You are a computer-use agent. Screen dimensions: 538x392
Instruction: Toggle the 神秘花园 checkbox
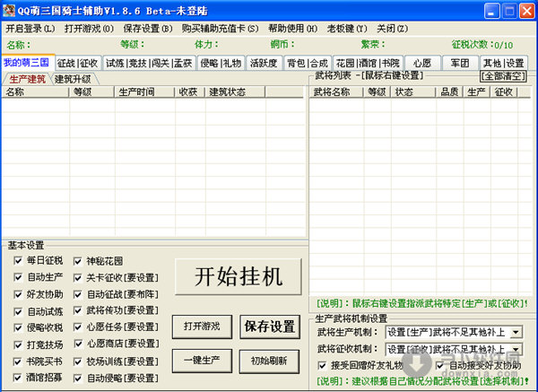click(x=77, y=261)
